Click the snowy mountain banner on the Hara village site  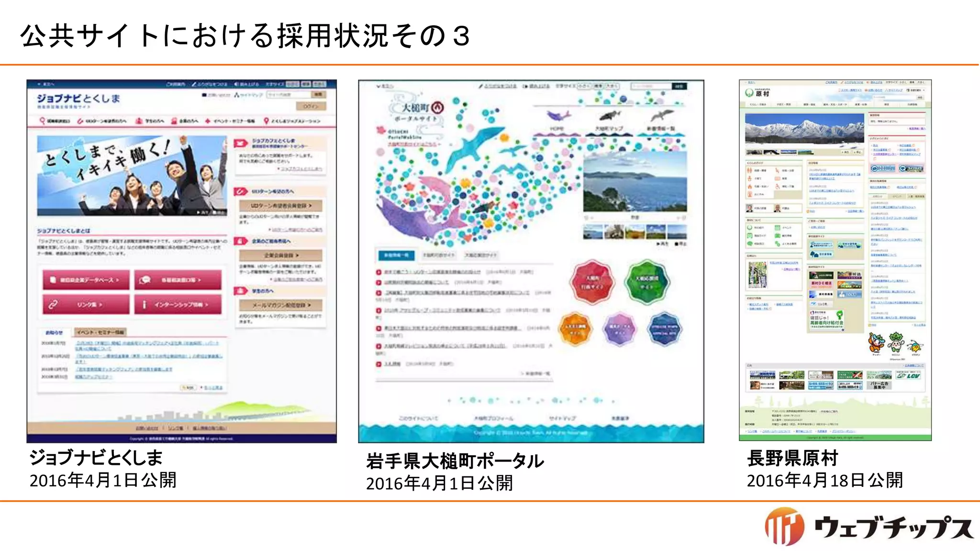[x=804, y=131]
